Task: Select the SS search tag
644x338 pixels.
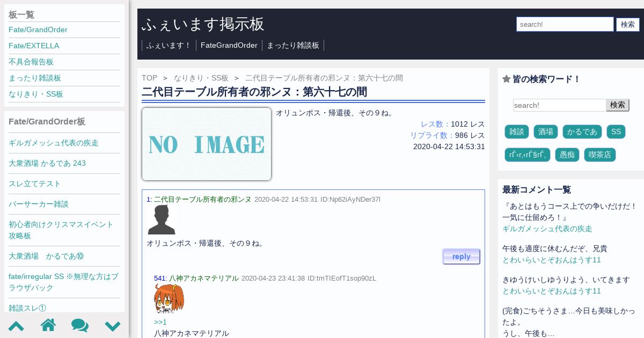Action: [x=616, y=131]
